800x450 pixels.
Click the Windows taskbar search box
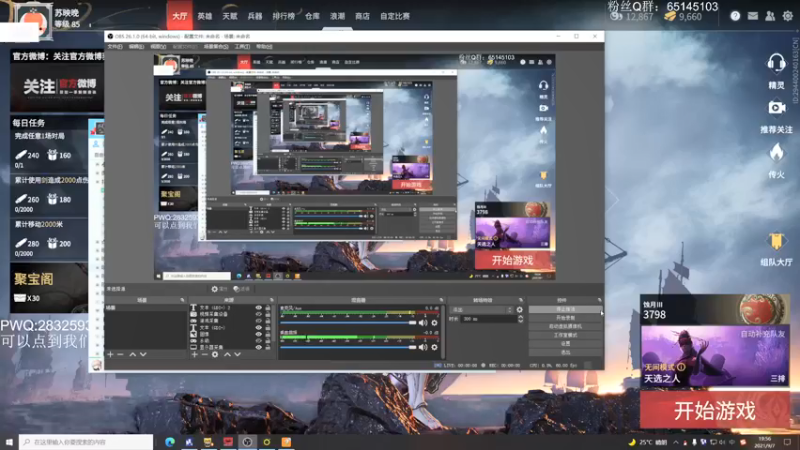pyautogui.click(x=86, y=442)
